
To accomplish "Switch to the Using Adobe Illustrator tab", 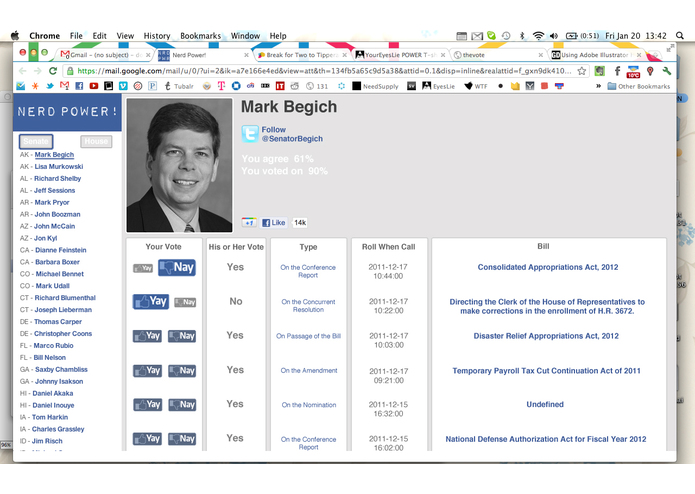I will coord(596,55).
